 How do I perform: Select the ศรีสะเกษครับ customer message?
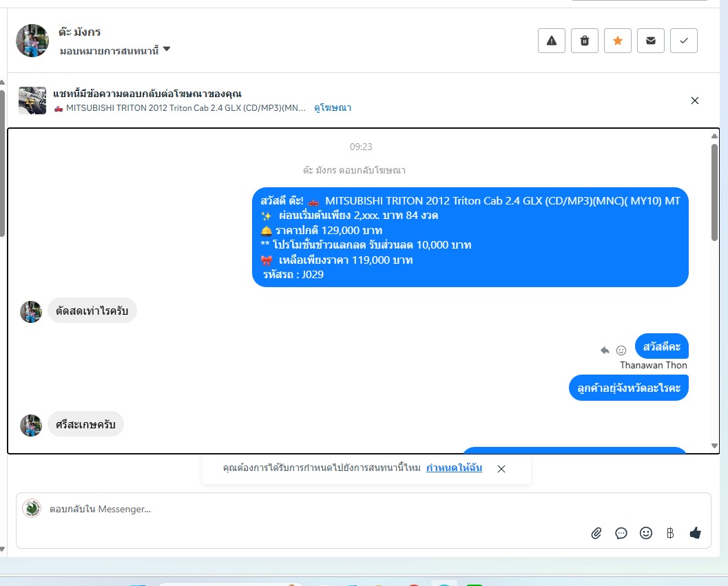point(85,424)
